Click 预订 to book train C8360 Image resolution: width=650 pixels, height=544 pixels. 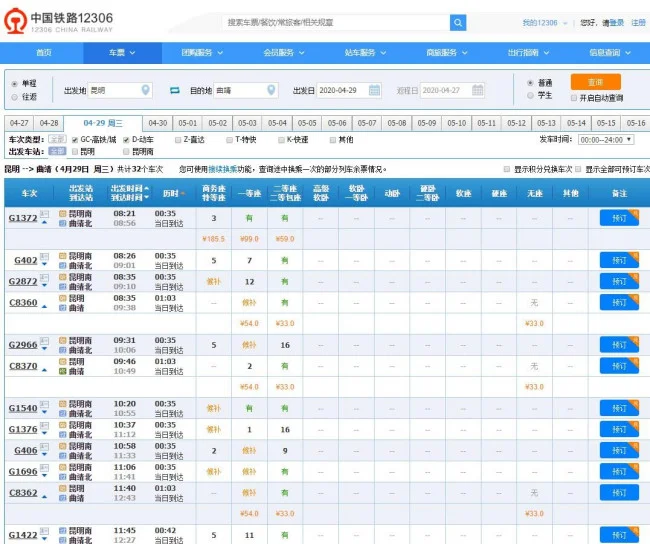pyautogui.click(x=619, y=303)
